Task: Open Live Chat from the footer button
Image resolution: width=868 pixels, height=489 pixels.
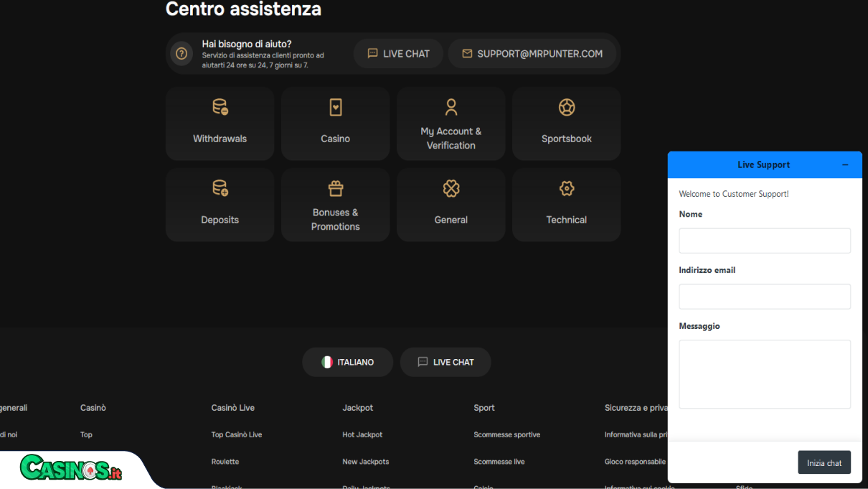Action: [x=445, y=362]
